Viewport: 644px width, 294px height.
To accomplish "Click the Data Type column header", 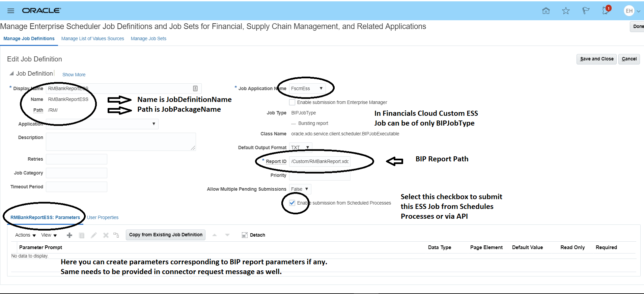I will point(440,247).
